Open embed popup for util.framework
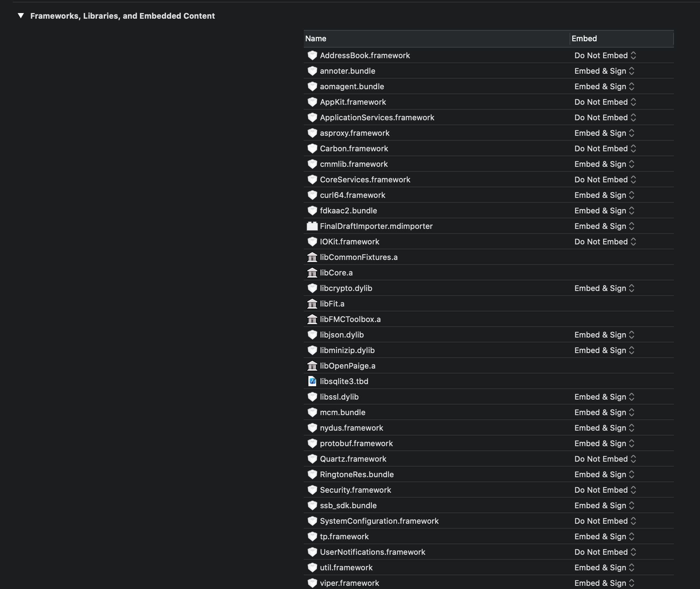 [x=604, y=567]
